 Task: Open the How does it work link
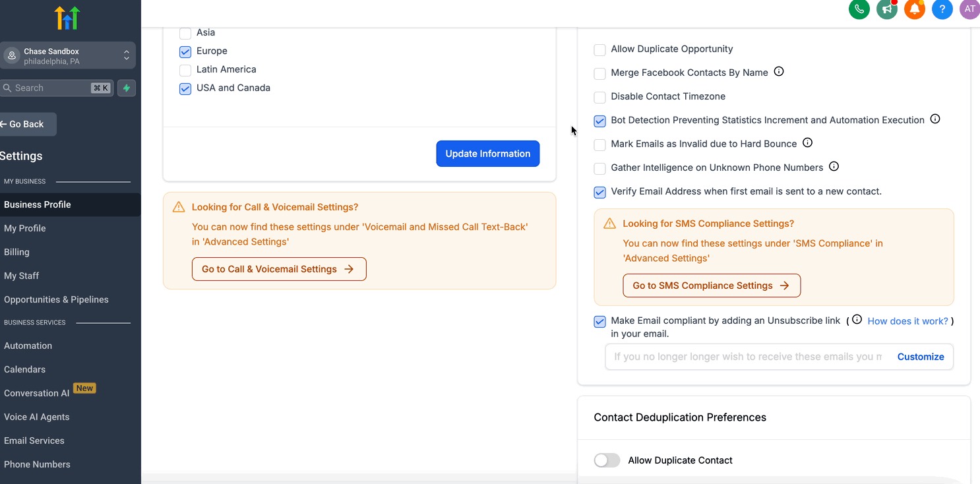[907, 321]
